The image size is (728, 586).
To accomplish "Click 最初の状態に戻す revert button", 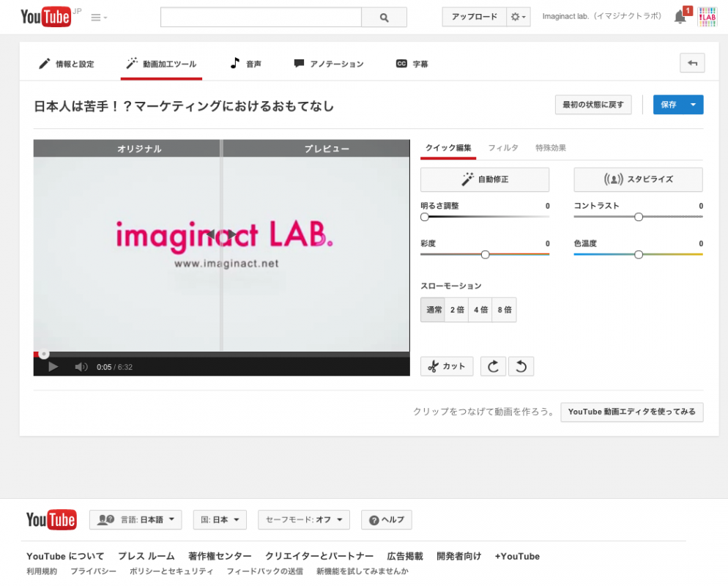I will tap(593, 105).
